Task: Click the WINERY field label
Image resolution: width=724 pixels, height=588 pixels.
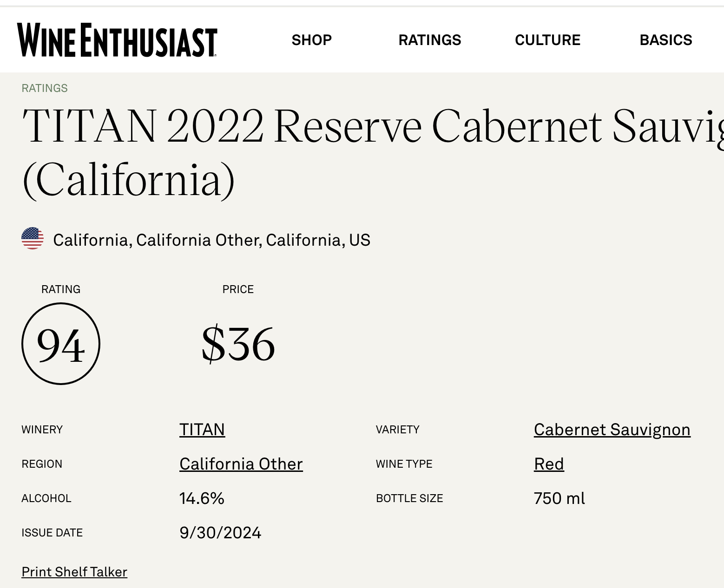Action: click(42, 430)
